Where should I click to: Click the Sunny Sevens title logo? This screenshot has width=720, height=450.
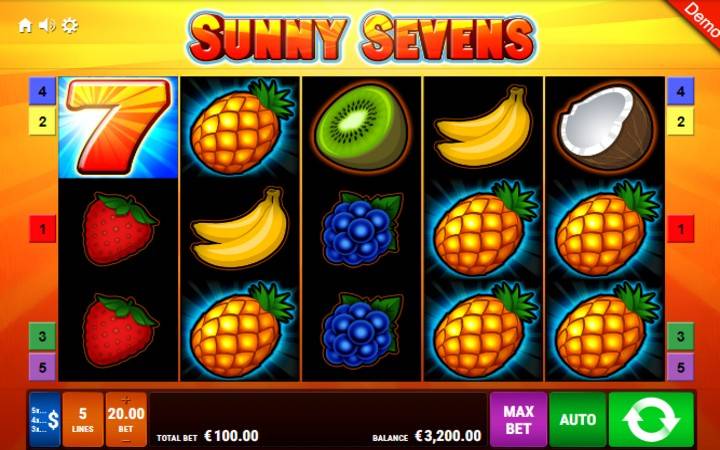tap(361, 38)
